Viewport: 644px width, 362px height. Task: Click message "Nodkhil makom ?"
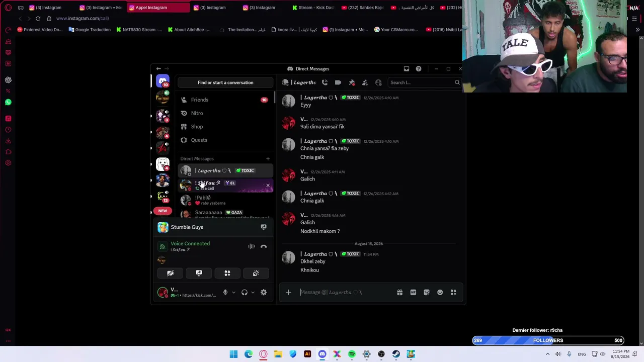(320, 231)
